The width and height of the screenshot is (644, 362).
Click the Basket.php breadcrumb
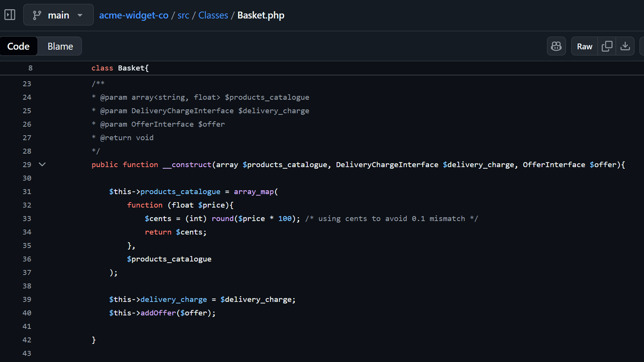(x=260, y=15)
